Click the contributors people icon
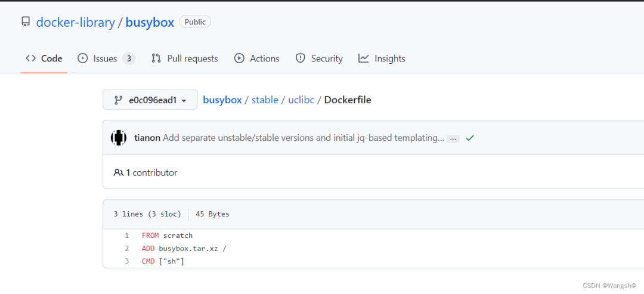Viewport: 644px width, 294px height. (x=118, y=173)
